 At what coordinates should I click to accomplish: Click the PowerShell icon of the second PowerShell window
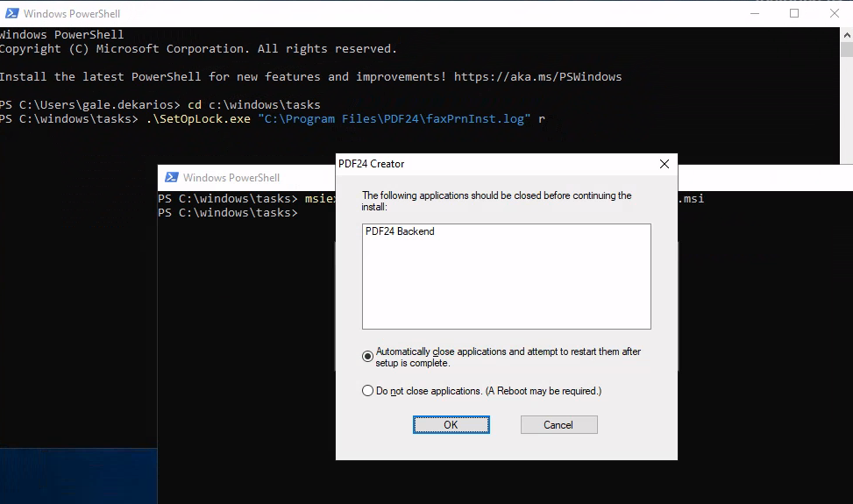point(171,177)
